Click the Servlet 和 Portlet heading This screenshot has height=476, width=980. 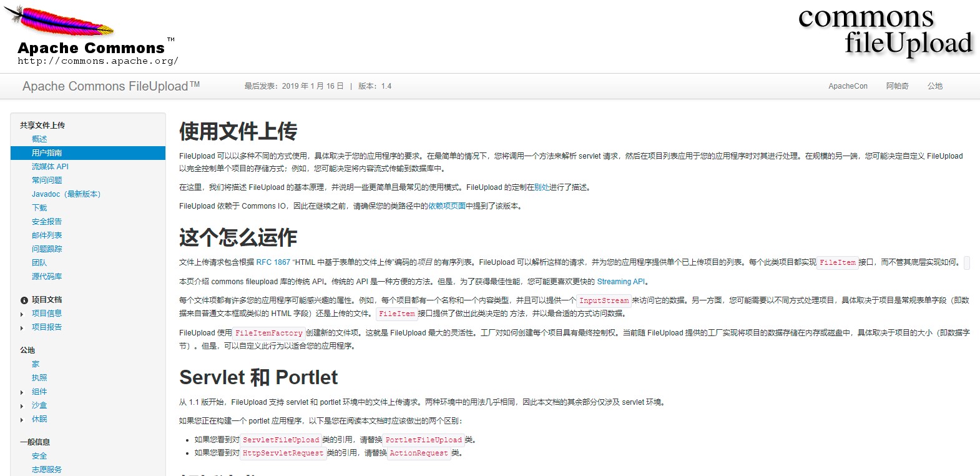(x=258, y=377)
